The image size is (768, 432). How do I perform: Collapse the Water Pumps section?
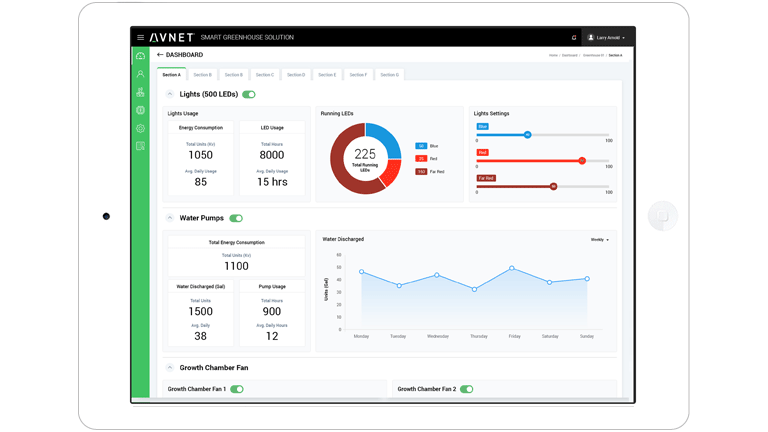click(170, 218)
